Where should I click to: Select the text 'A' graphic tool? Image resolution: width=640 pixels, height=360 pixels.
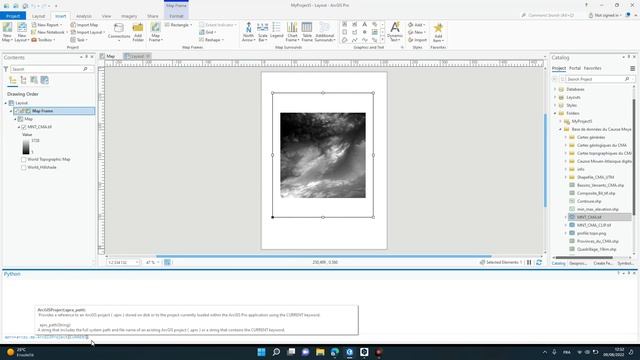pyautogui.click(x=364, y=24)
